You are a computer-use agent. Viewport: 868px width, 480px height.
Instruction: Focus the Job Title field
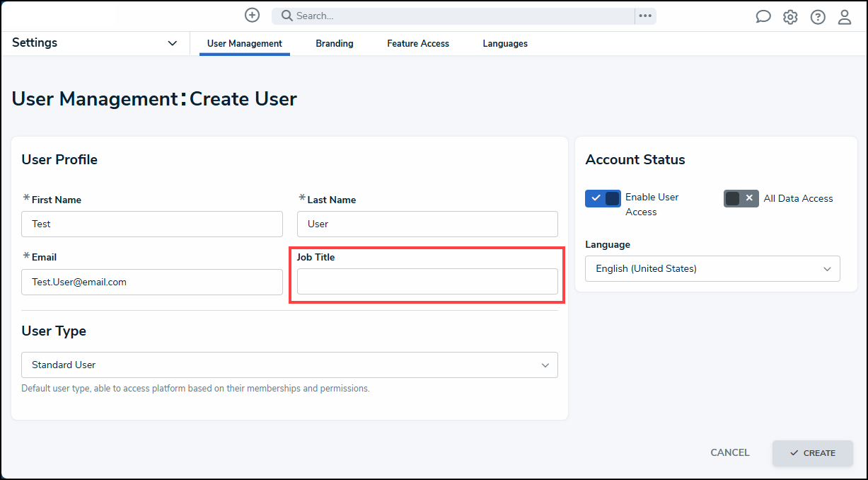tap(427, 281)
